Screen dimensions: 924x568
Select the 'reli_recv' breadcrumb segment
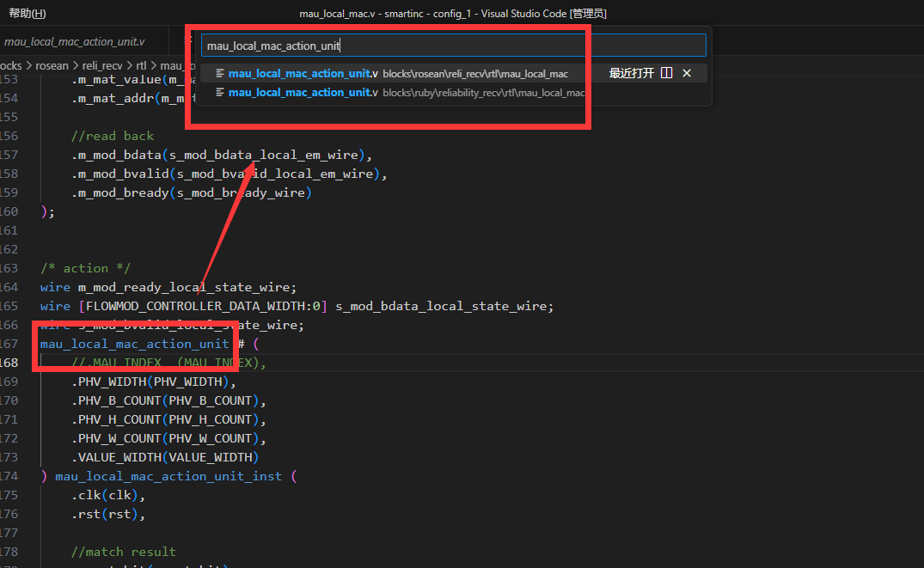(x=102, y=65)
